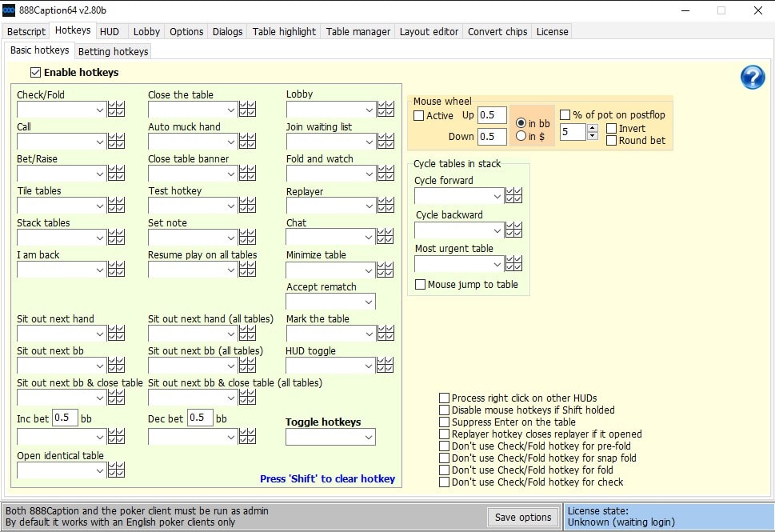Check Don't use Check/Fold hotkey for snap fold
Screen dimensions: 775x532
[x=445, y=458]
